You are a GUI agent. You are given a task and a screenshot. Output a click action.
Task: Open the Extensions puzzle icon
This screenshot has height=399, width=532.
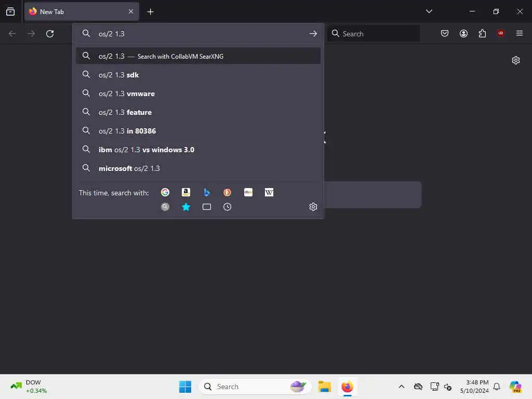pos(482,33)
